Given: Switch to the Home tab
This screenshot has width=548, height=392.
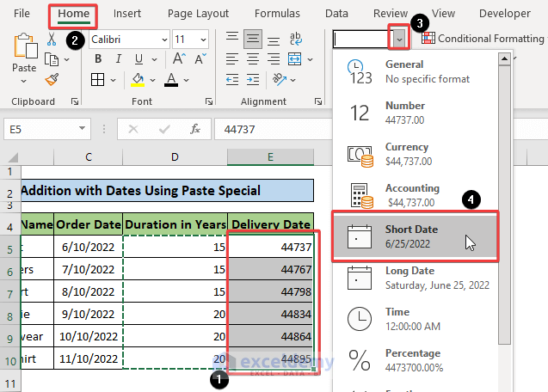Looking at the screenshot, I should pos(73,14).
